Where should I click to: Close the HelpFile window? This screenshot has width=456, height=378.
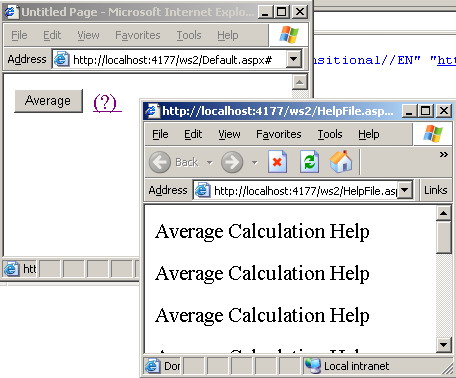coord(444,111)
